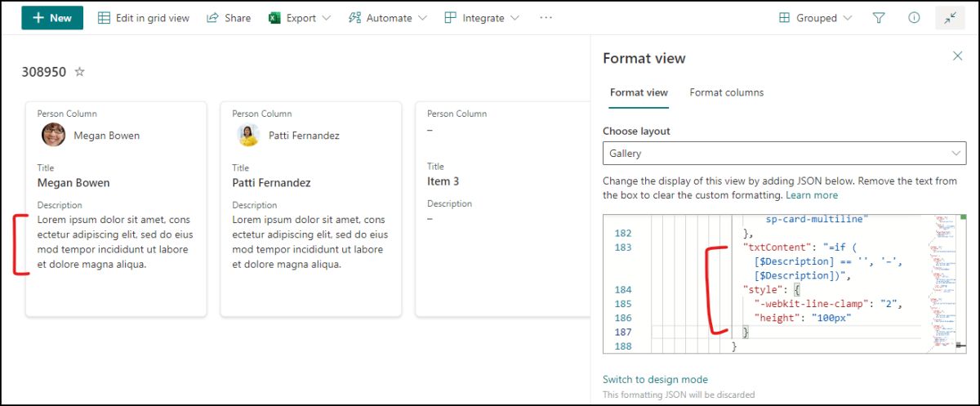Select the Format view tab
This screenshot has width=980, height=406.
click(639, 92)
